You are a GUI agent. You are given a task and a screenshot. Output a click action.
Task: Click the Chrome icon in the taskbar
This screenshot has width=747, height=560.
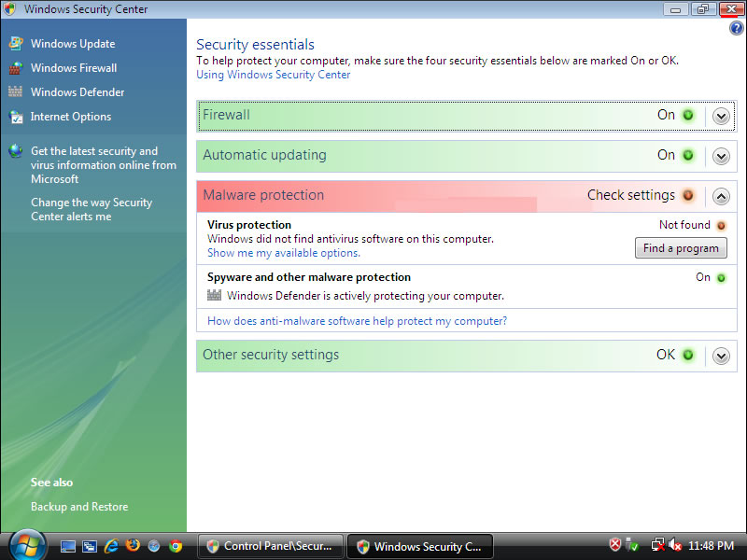[176, 546]
